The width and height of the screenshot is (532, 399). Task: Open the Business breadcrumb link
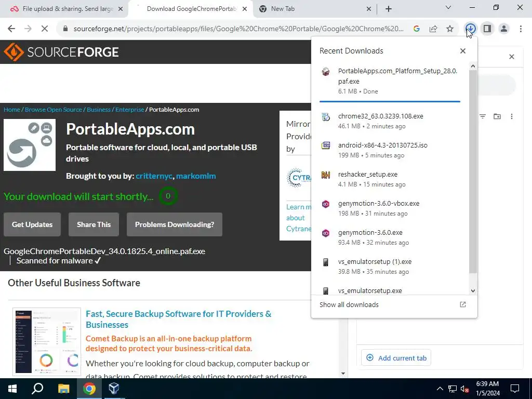point(99,110)
